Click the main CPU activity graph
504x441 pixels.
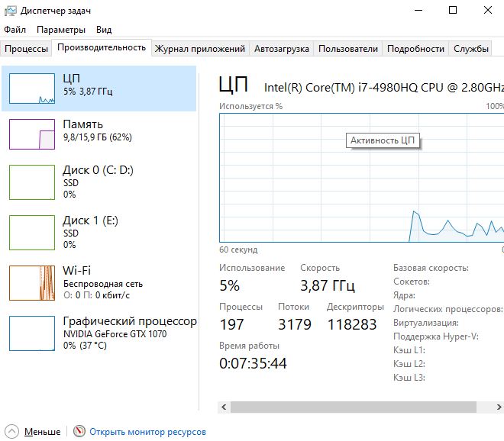pos(360,191)
